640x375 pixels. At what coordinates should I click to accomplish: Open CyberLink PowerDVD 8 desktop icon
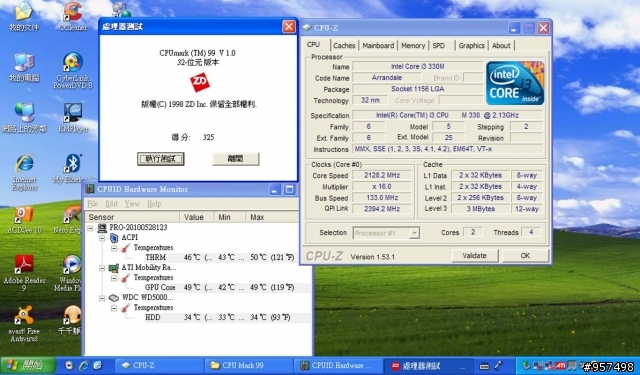tap(73, 71)
